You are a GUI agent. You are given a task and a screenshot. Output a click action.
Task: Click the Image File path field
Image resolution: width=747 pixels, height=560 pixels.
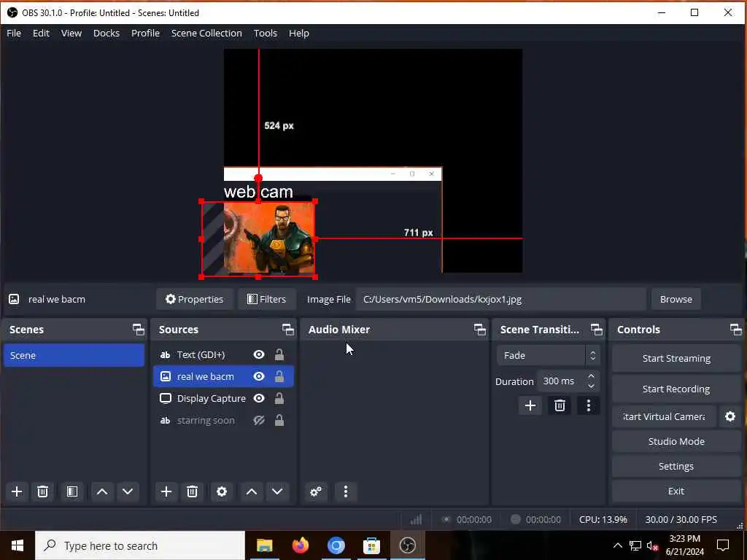coord(500,299)
